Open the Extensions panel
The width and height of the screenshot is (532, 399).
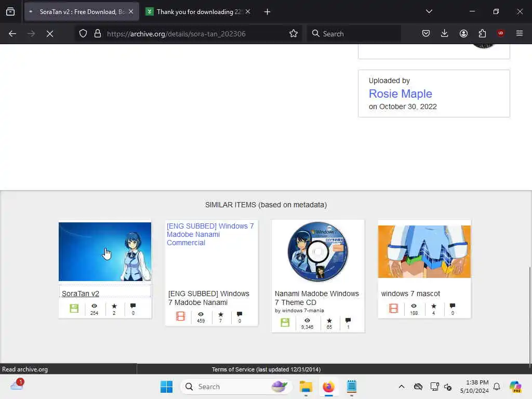pyautogui.click(x=482, y=33)
